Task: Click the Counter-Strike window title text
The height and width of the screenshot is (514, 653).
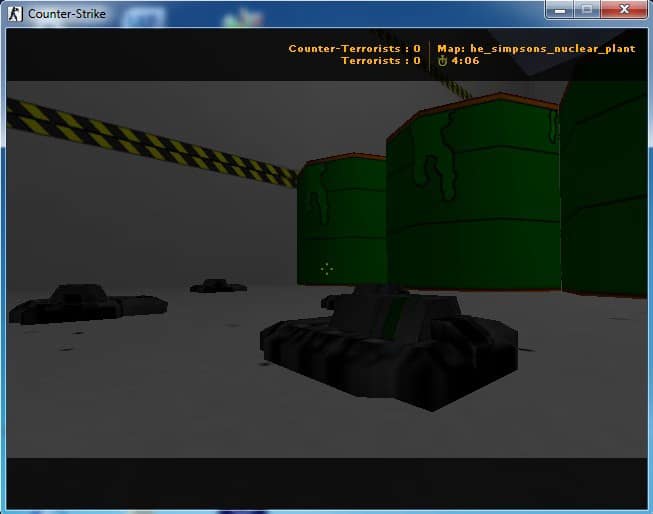Action: point(67,14)
